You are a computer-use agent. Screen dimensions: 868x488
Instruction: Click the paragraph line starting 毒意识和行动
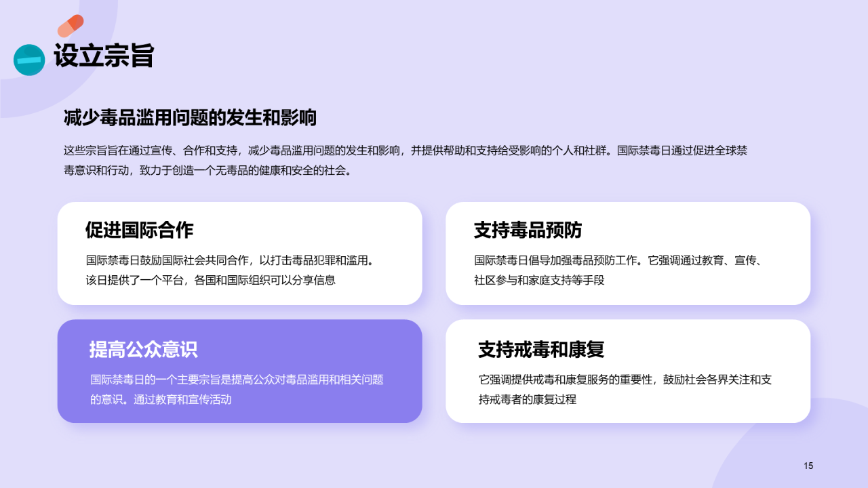(209, 171)
